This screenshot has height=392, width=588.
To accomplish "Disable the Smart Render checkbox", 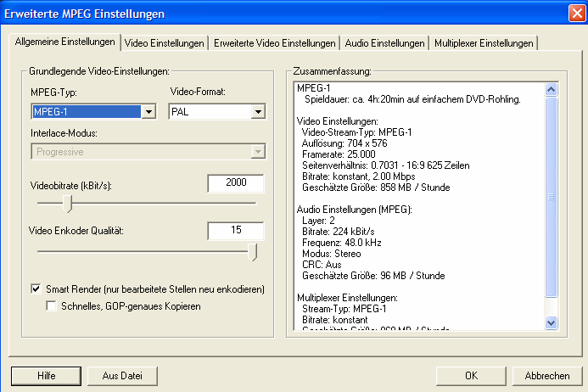I will (x=36, y=288).
